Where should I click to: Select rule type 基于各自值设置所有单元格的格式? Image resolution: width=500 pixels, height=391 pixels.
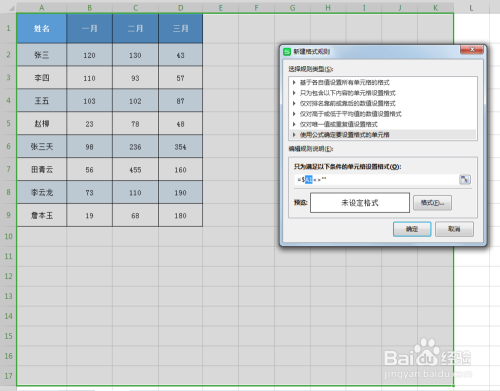383,82
